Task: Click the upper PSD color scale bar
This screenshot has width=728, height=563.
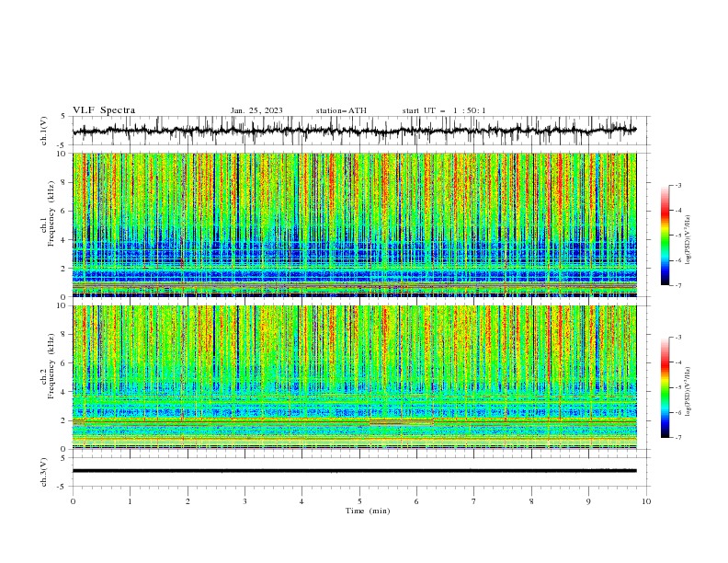Action: pyautogui.click(x=665, y=236)
